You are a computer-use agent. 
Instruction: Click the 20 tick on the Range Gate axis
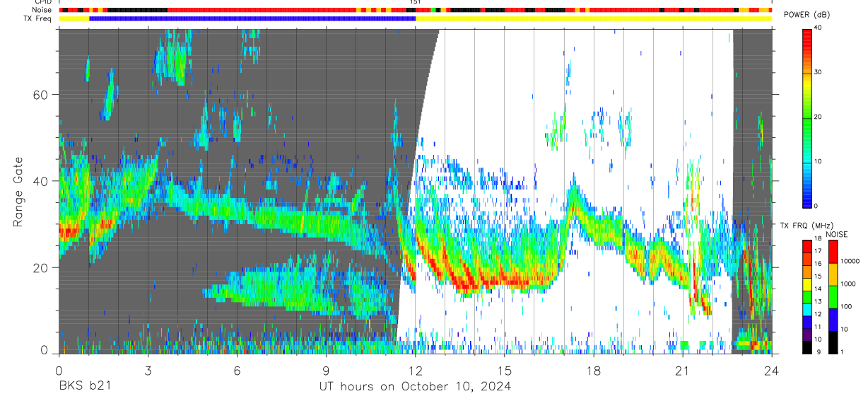[x=40, y=267]
